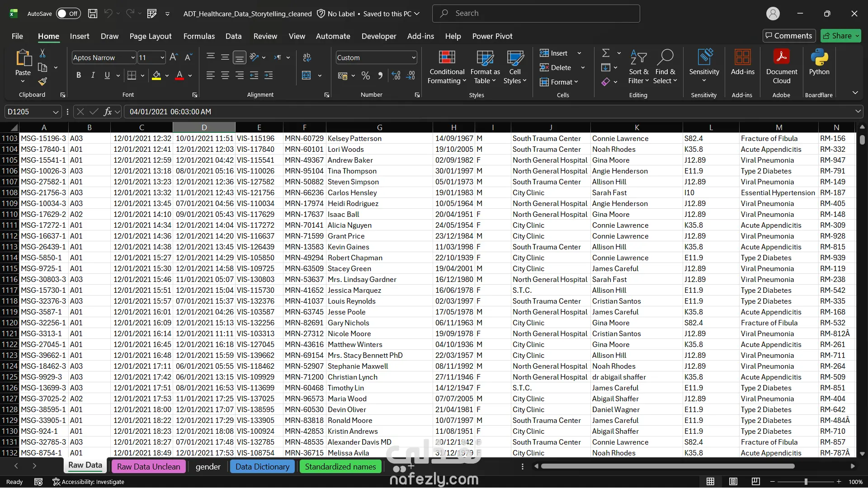Viewport: 868px width, 488px height.
Task: Toggle the AutoSave switch
Action: coord(68,14)
